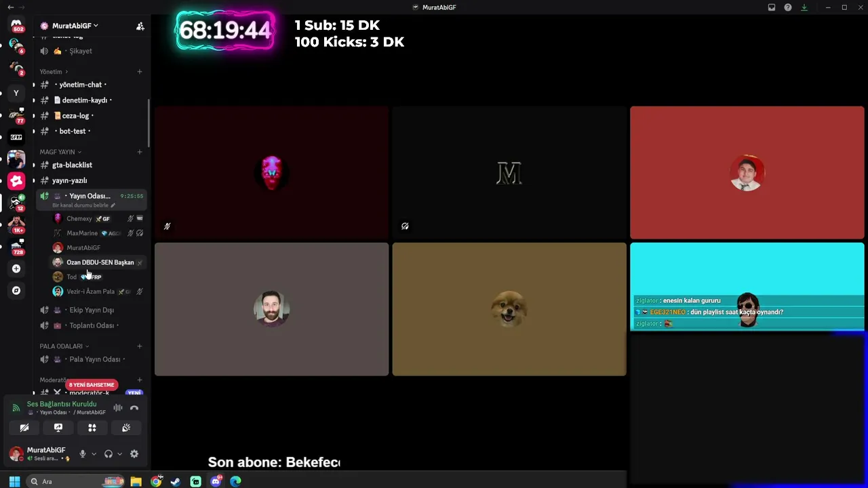The height and width of the screenshot is (488, 868).
Task: Collapse the MAGF YAYIN category
Action: [x=60, y=152]
